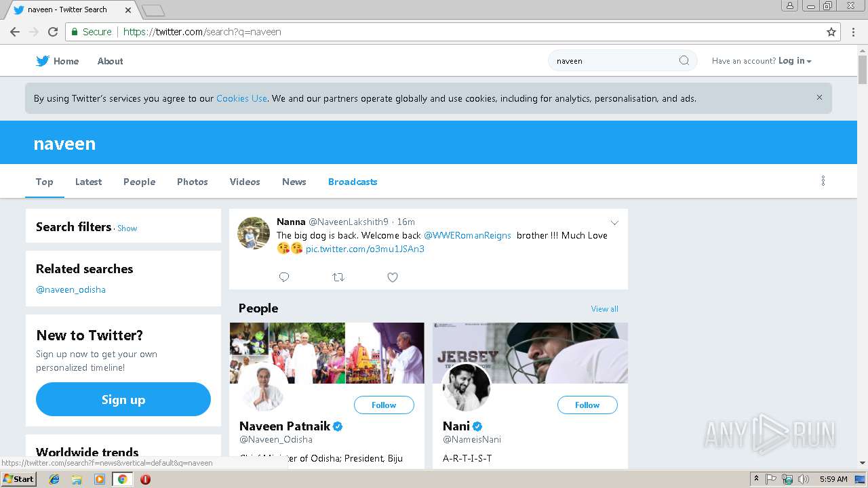This screenshot has height=488, width=868.
Task: Click the search magnifier icon
Action: coord(684,60)
